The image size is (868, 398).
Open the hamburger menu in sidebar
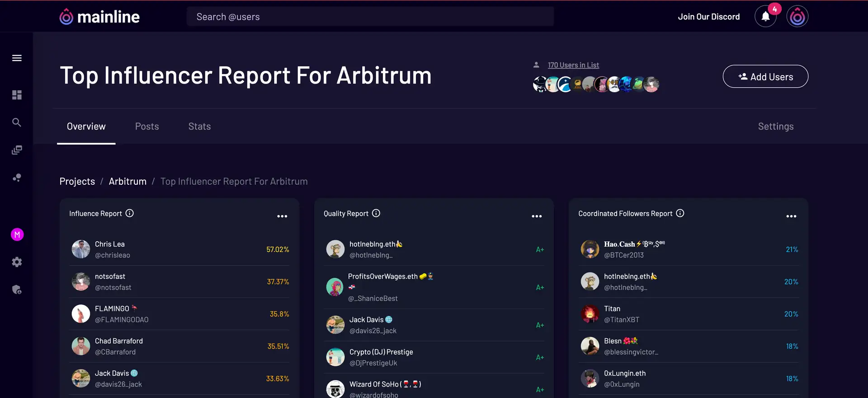click(17, 58)
